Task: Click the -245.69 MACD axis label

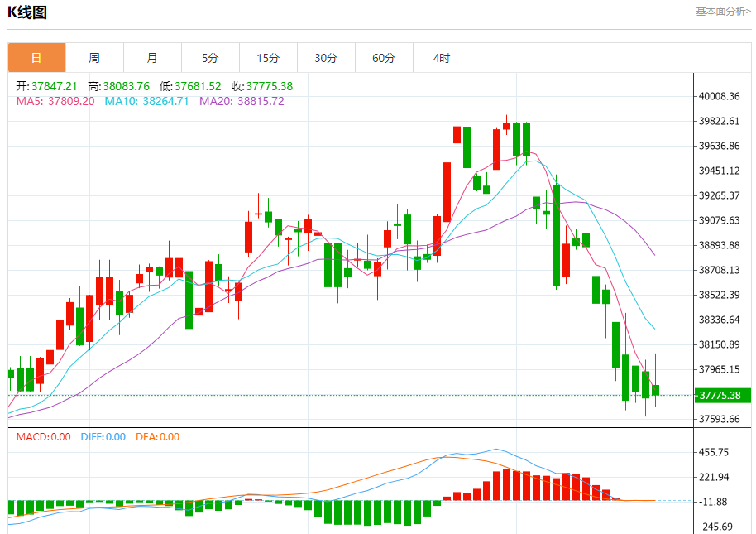Action: [715, 527]
